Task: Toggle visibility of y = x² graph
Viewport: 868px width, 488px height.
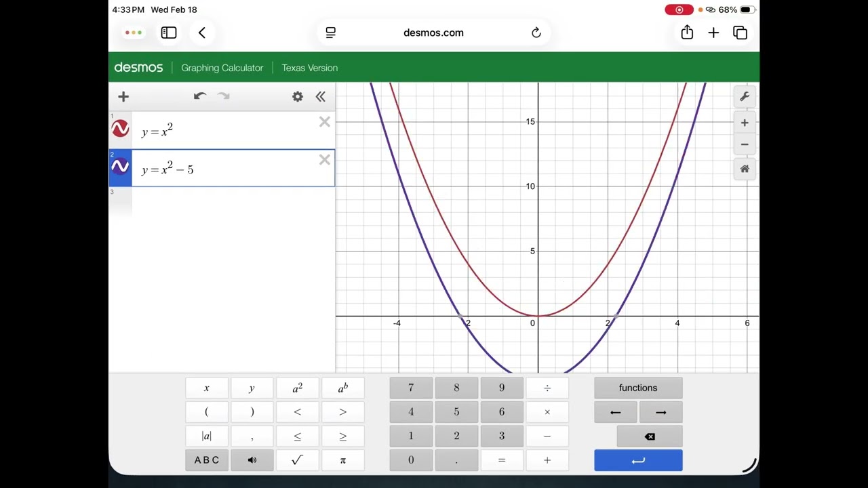Action: (x=120, y=129)
